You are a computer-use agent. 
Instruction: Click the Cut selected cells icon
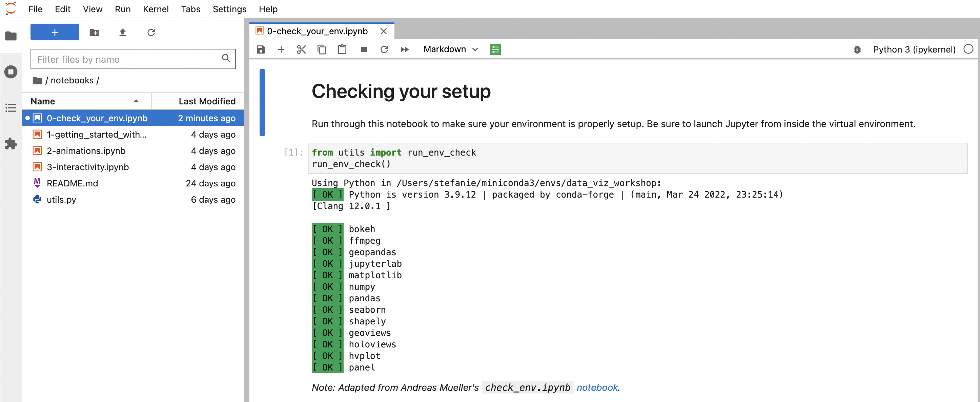pyautogui.click(x=300, y=49)
